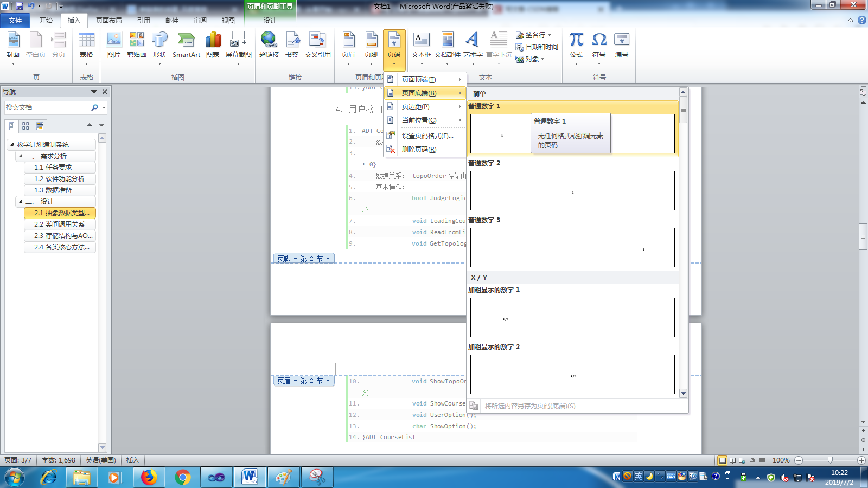Open the navigation pane options dropdown

point(94,92)
